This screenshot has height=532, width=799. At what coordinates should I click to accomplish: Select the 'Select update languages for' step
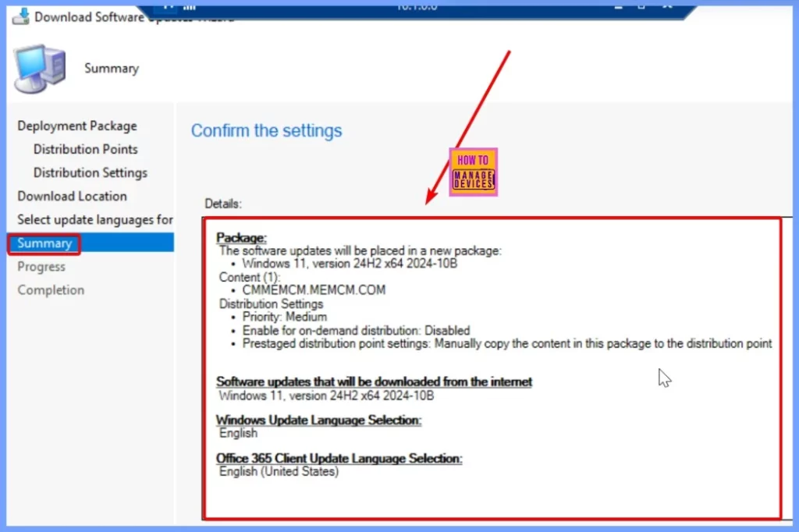coord(94,220)
